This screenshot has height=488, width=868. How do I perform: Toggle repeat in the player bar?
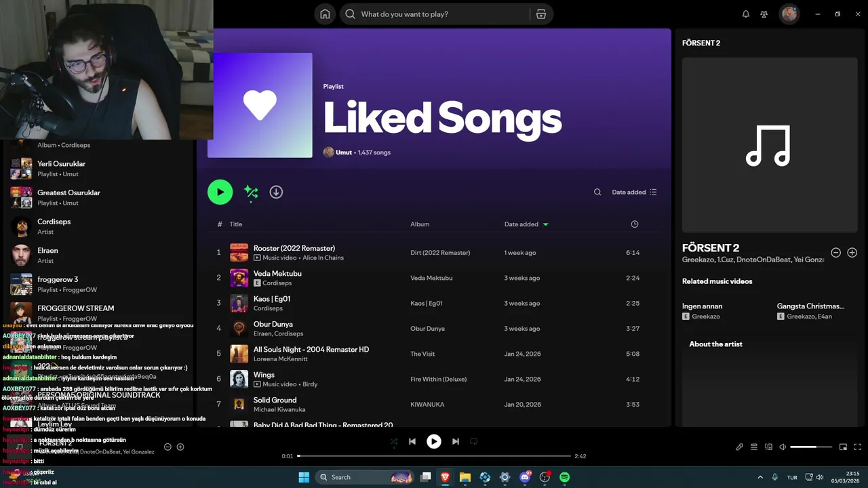(474, 441)
